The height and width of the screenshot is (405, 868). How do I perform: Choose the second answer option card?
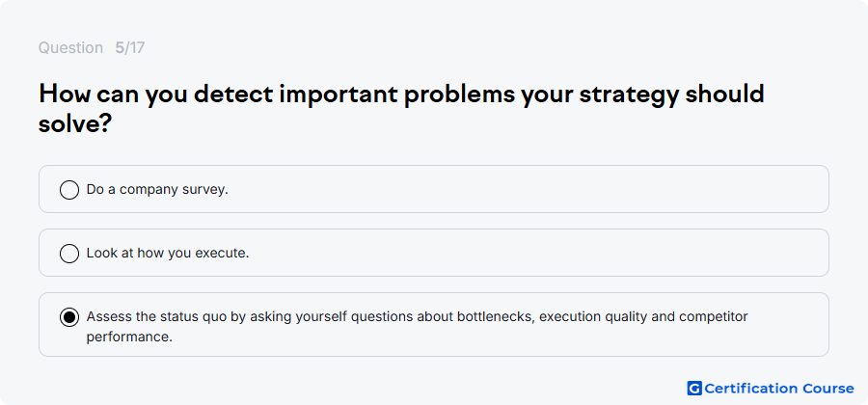pos(433,253)
